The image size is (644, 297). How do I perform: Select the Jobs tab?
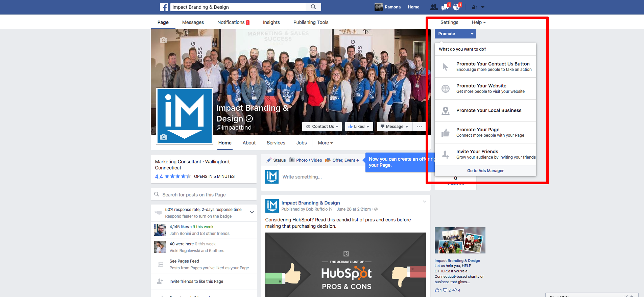(302, 143)
